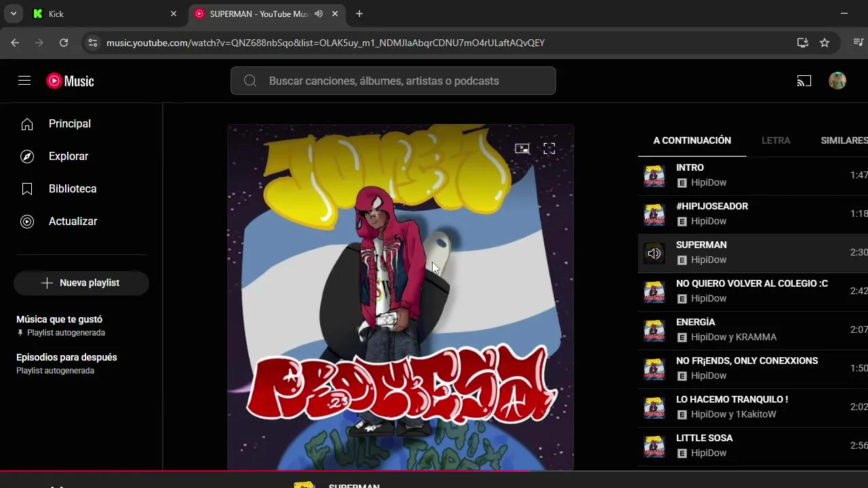Type in the search songs field

[x=393, y=81]
